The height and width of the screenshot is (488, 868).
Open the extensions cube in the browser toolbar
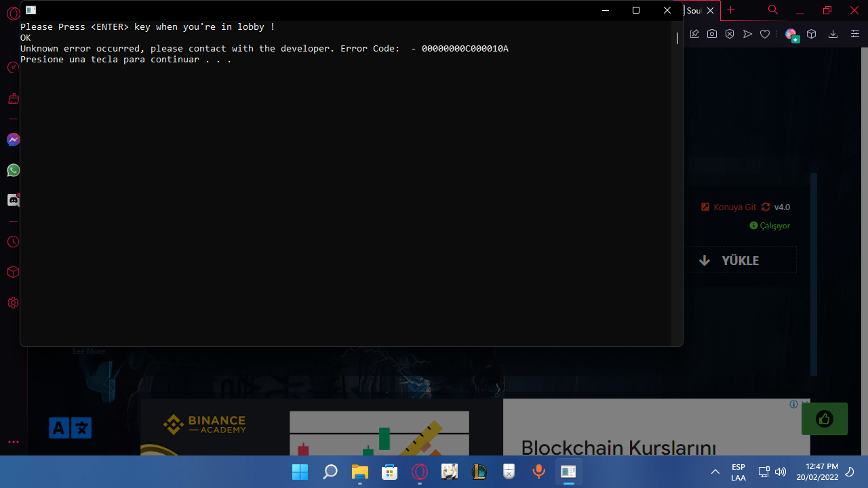811,34
